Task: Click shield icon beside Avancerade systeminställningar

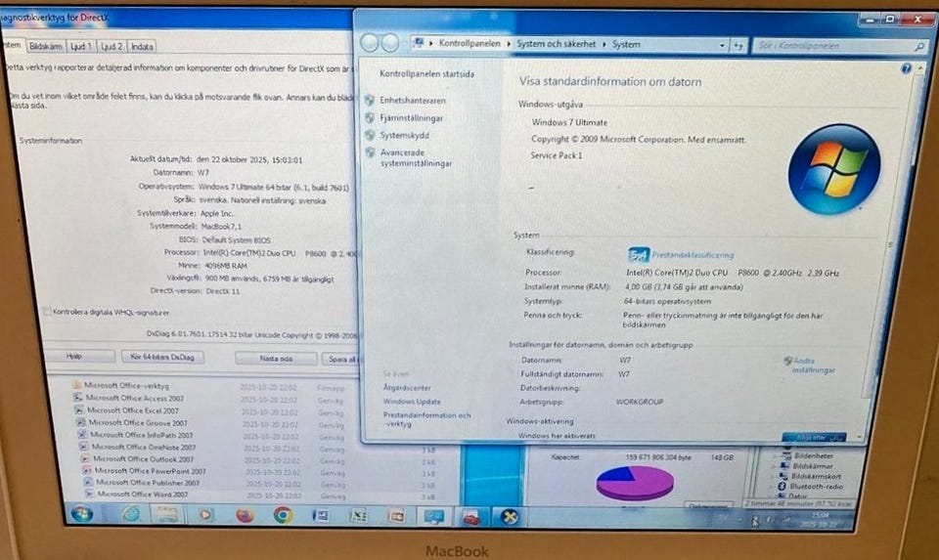Action: (x=371, y=152)
